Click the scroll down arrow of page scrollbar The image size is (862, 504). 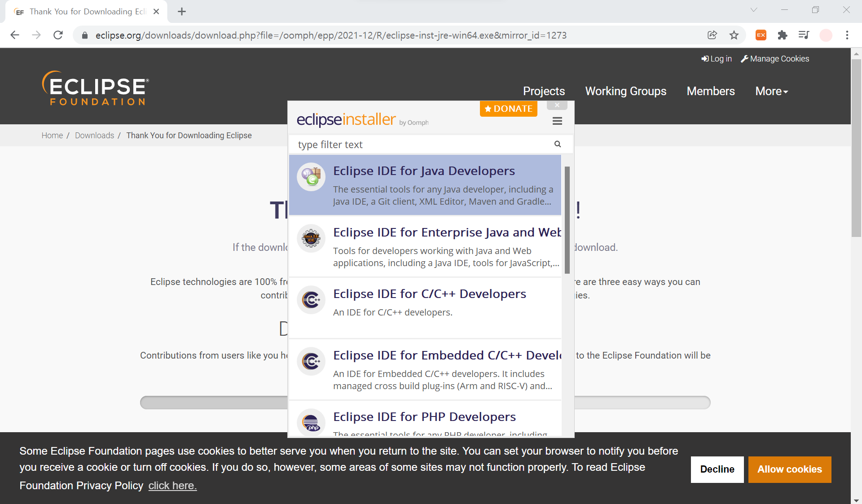point(856,500)
